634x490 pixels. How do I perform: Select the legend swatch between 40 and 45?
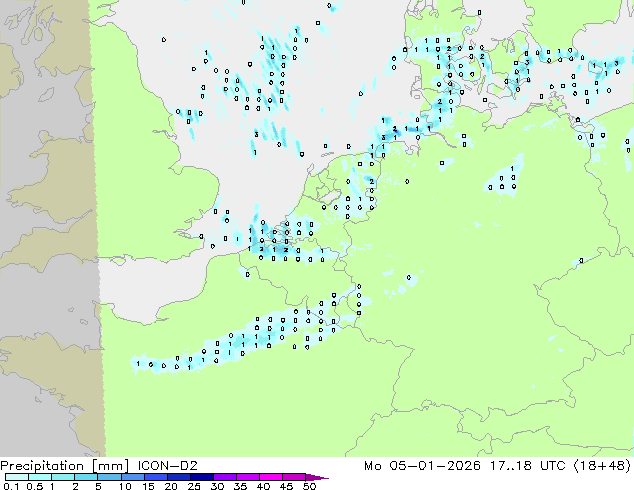click(271, 477)
